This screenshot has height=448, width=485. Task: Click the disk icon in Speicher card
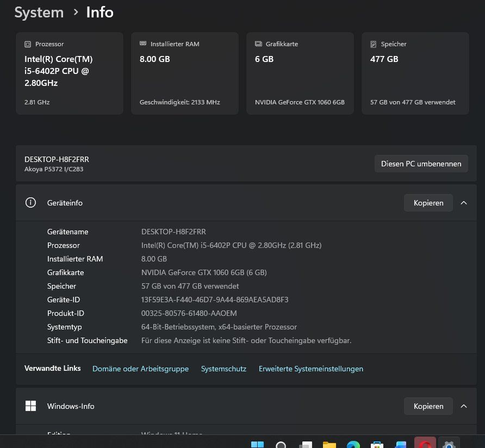[x=374, y=44]
